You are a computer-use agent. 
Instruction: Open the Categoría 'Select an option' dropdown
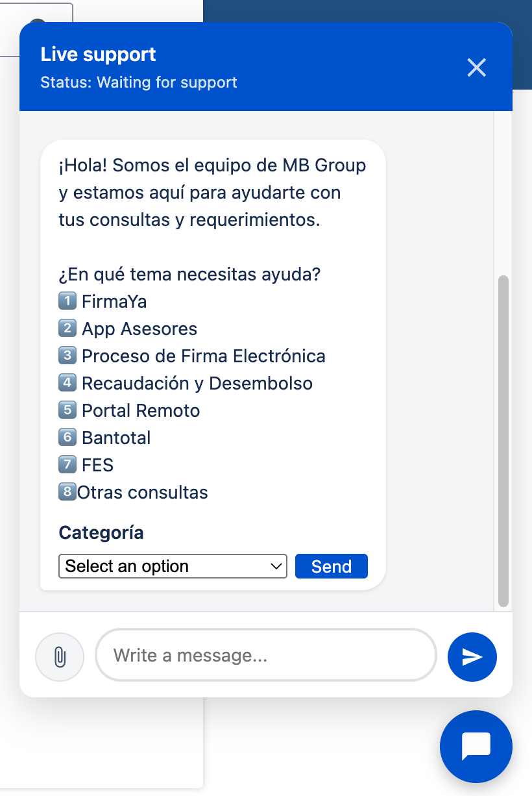click(173, 566)
